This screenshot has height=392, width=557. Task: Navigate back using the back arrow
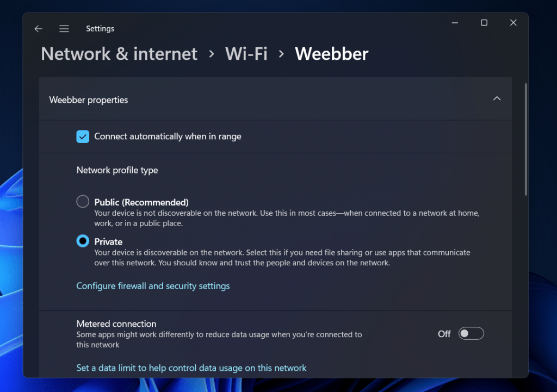click(x=38, y=28)
